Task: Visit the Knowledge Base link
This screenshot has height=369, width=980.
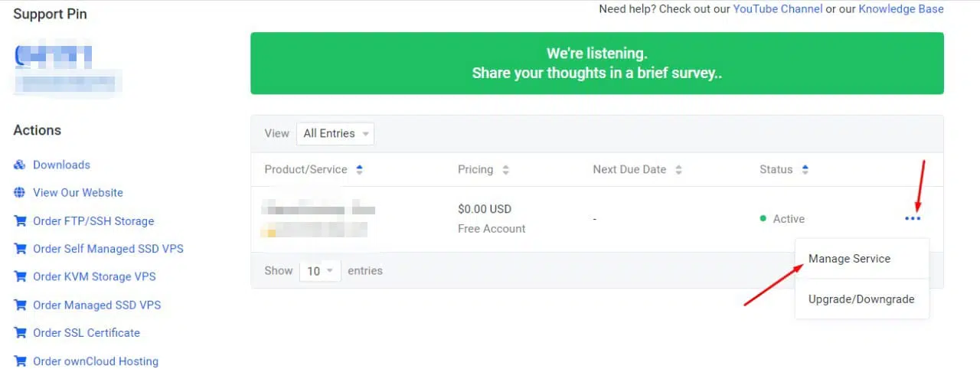Action: click(x=901, y=9)
